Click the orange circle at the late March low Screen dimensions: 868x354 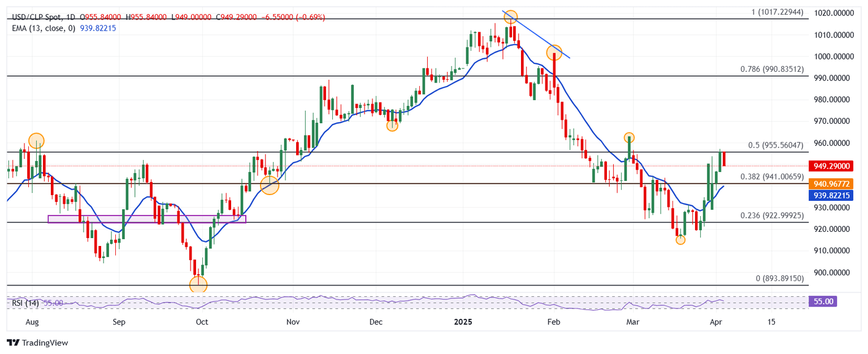(680, 240)
